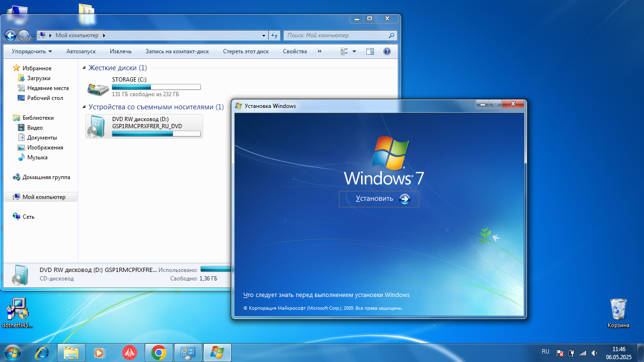
Task: Click the refresh button beside address bar
Action: point(274,35)
